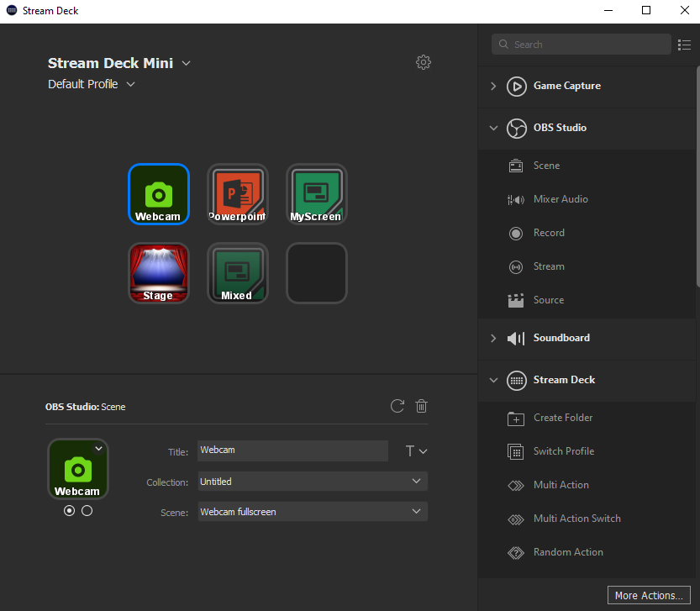Open the key icon preview chevron menu
This screenshot has width=700, height=611.
[98, 449]
